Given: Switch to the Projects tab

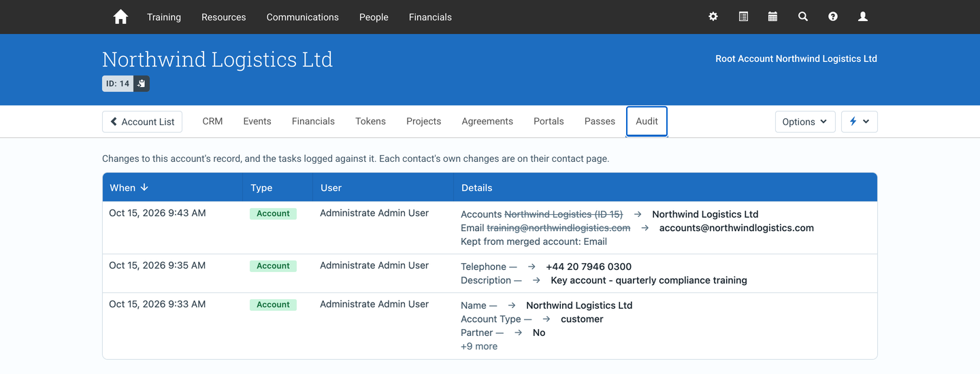Looking at the screenshot, I should tap(423, 121).
